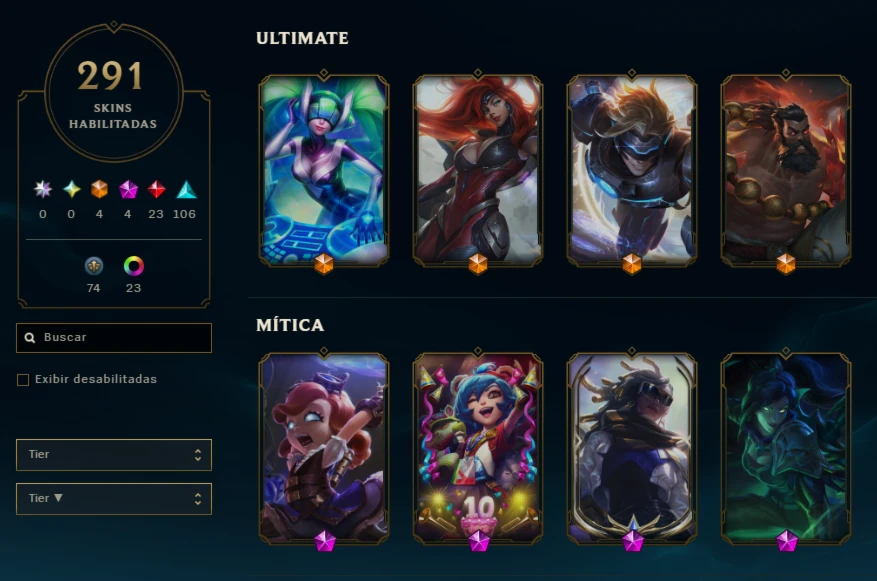Click the Ultimate tier orange gem icon
Viewport: 877px width, 581px height.
99,189
